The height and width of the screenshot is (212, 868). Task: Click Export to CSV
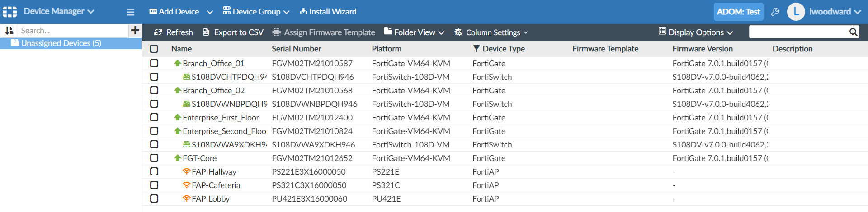[x=233, y=32]
